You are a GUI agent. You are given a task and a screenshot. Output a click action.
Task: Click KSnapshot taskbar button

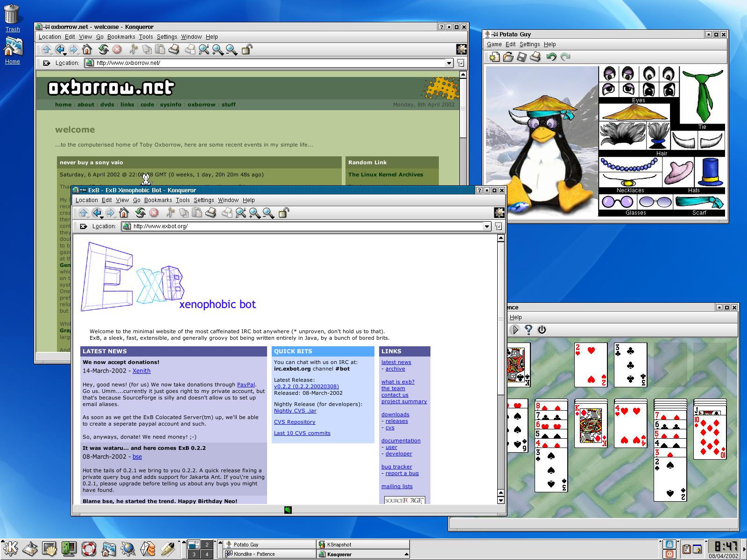point(363,545)
